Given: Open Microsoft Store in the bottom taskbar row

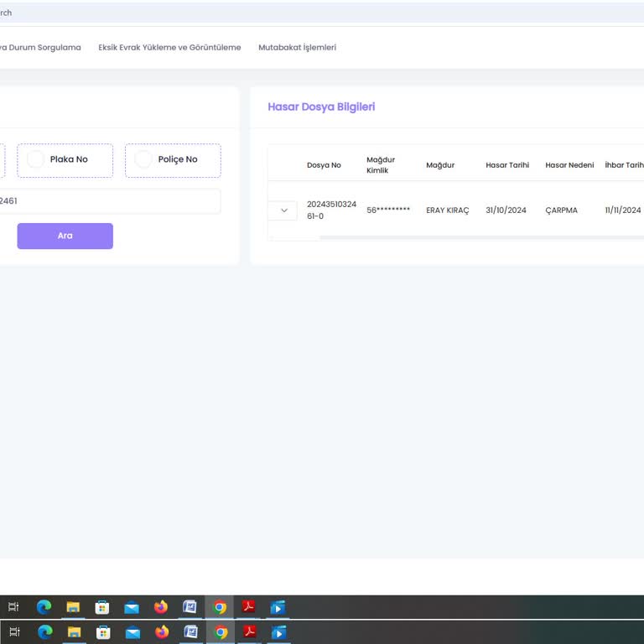Looking at the screenshot, I should tap(103, 632).
